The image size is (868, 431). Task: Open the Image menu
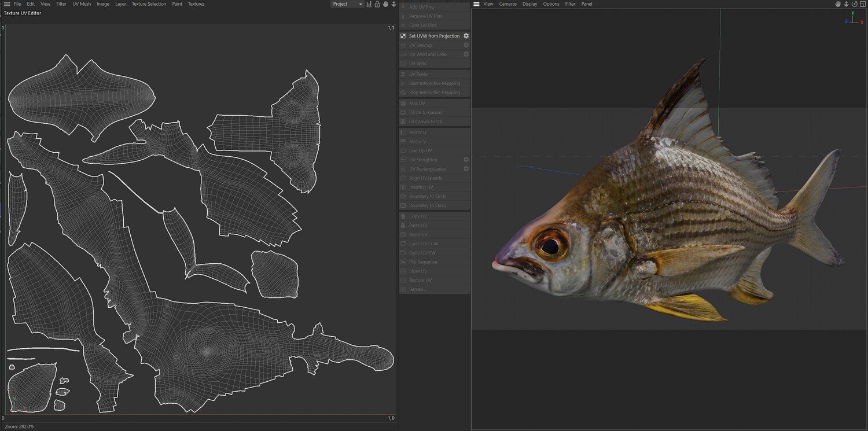pos(103,4)
